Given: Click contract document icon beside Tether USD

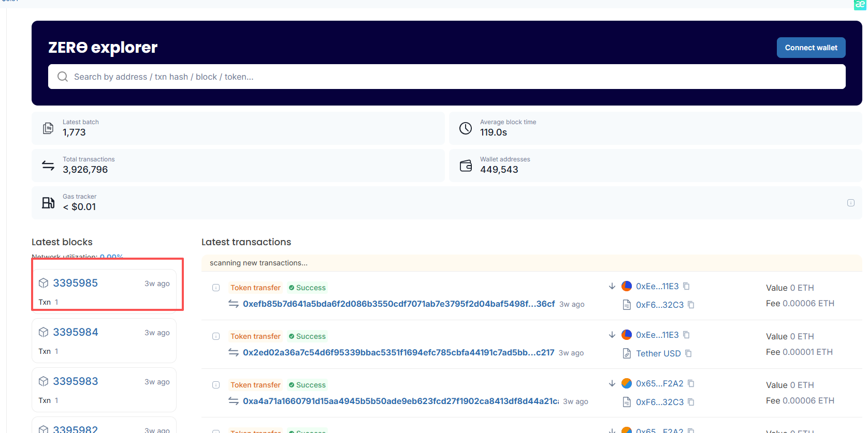Looking at the screenshot, I should (627, 353).
